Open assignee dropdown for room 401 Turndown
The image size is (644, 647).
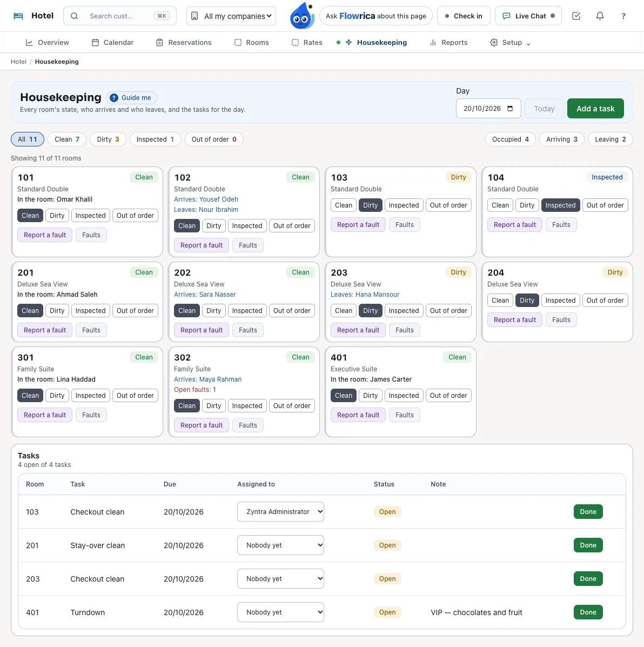280,612
